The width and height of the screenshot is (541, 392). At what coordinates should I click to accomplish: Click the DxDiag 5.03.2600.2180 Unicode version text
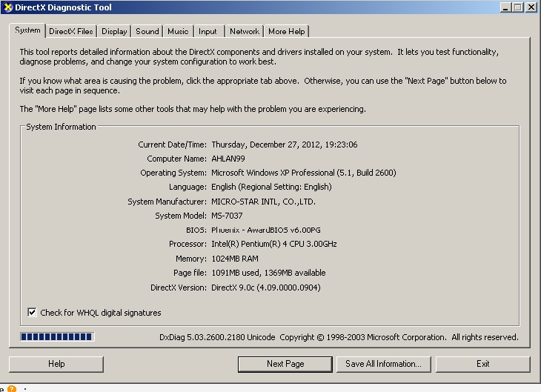pyautogui.click(x=217, y=337)
